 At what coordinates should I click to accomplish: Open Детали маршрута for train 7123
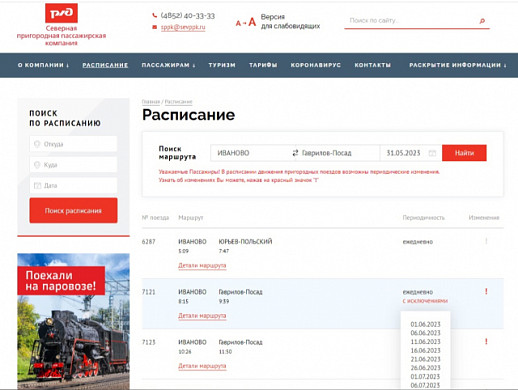pyautogui.click(x=202, y=366)
